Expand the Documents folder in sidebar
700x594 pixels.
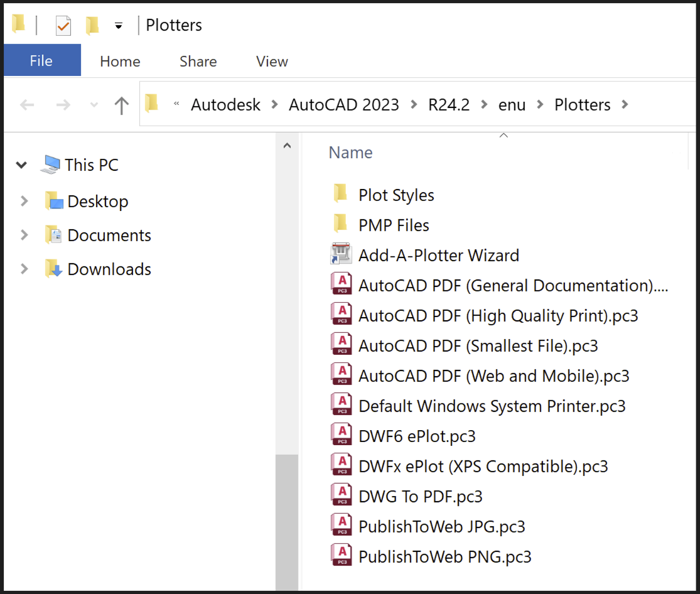(x=24, y=235)
